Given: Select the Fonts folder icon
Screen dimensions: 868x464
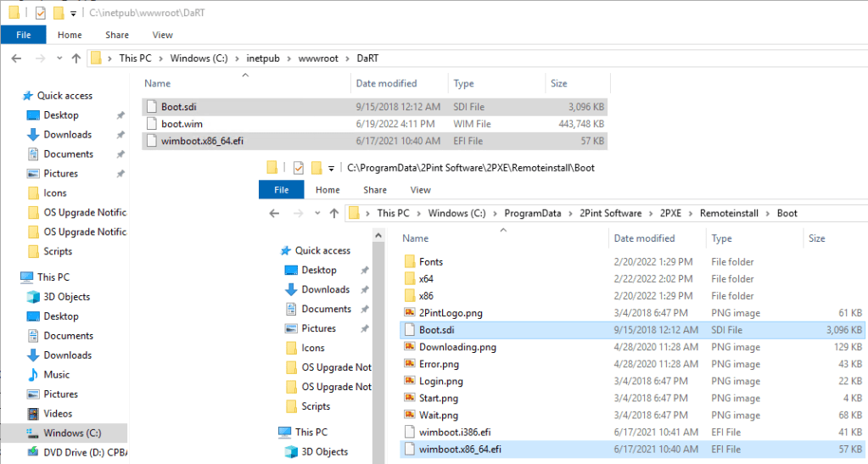Looking at the screenshot, I should coord(409,262).
